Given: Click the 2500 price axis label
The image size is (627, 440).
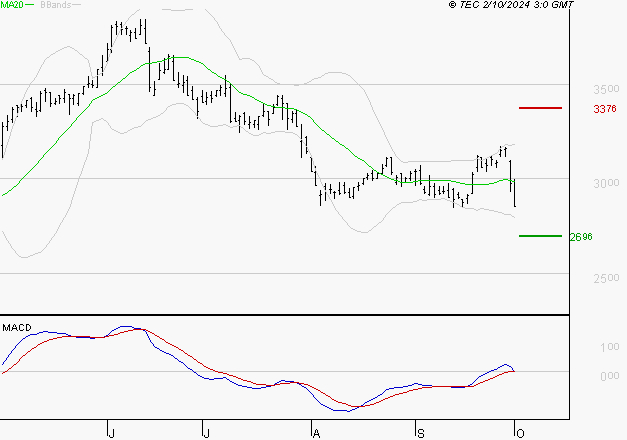Looking at the screenshot, I should tap(606, 278).
